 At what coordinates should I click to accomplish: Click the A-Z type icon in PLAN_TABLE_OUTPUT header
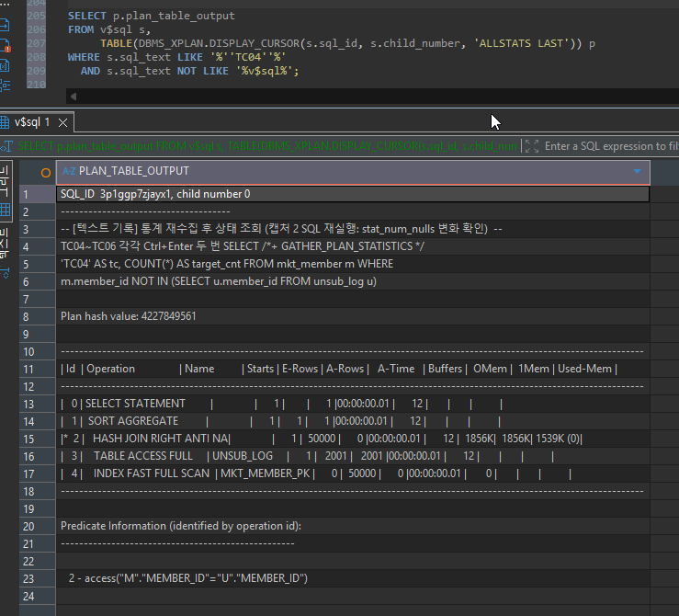(x=68, y=171)
